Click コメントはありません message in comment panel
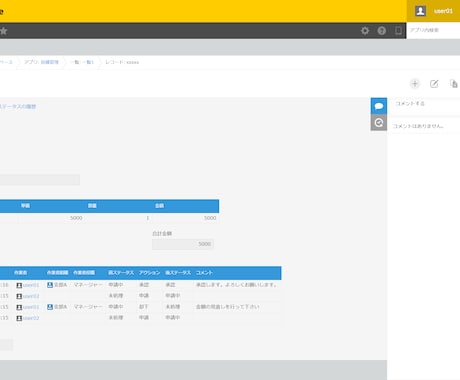Screen dimensions: 460x380 tap(418, 126)
